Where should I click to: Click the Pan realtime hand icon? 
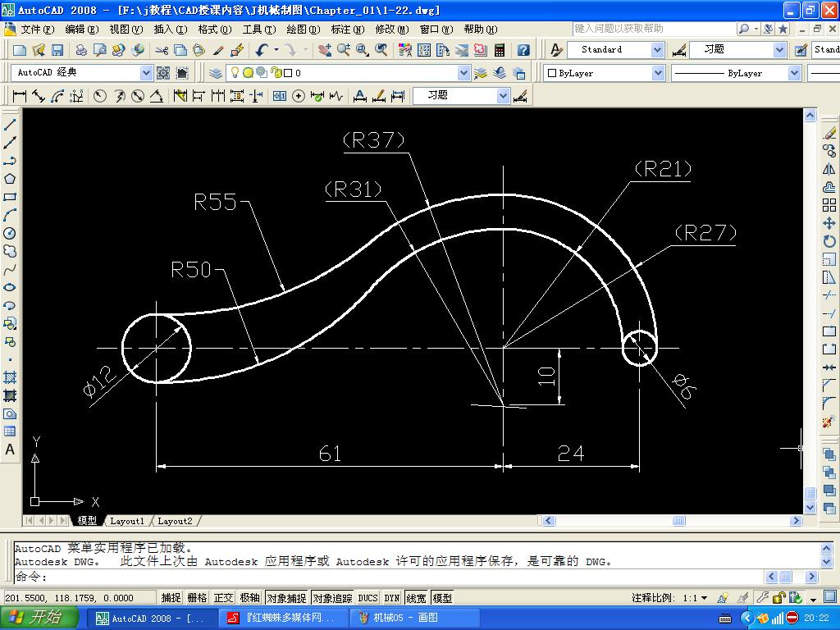(x=324, y=50)
